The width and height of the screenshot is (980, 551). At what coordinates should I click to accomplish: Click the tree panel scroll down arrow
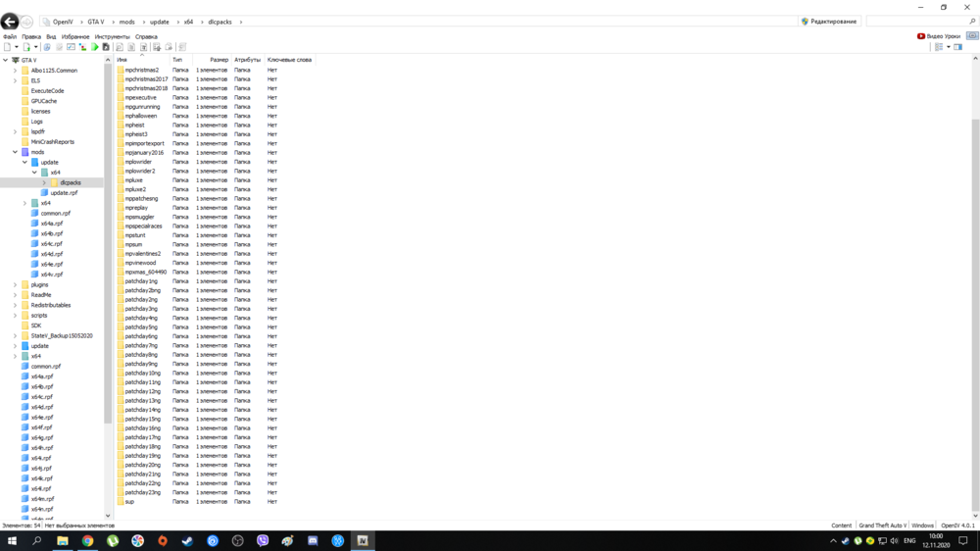[x=108, y=516]
